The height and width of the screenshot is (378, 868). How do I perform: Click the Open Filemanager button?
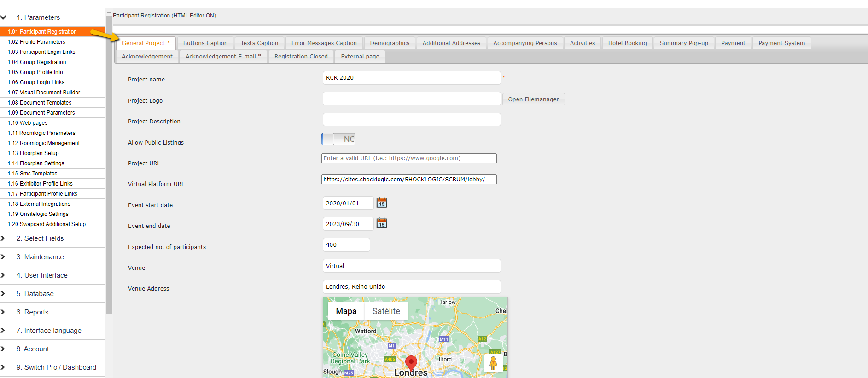click(533, 99)
